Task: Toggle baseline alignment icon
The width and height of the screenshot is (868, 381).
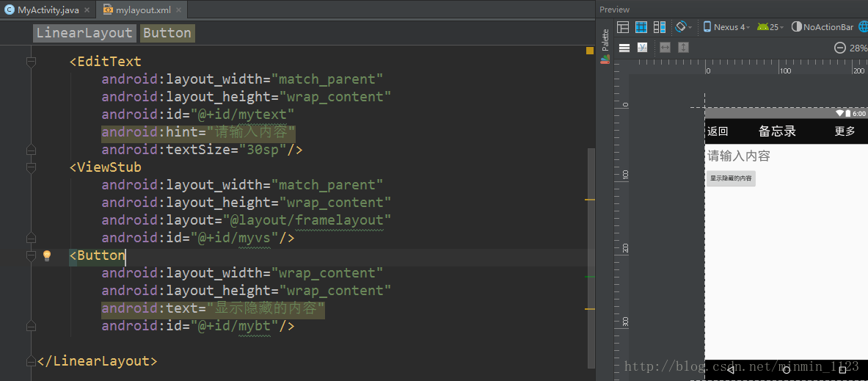Action: [642, 48]
